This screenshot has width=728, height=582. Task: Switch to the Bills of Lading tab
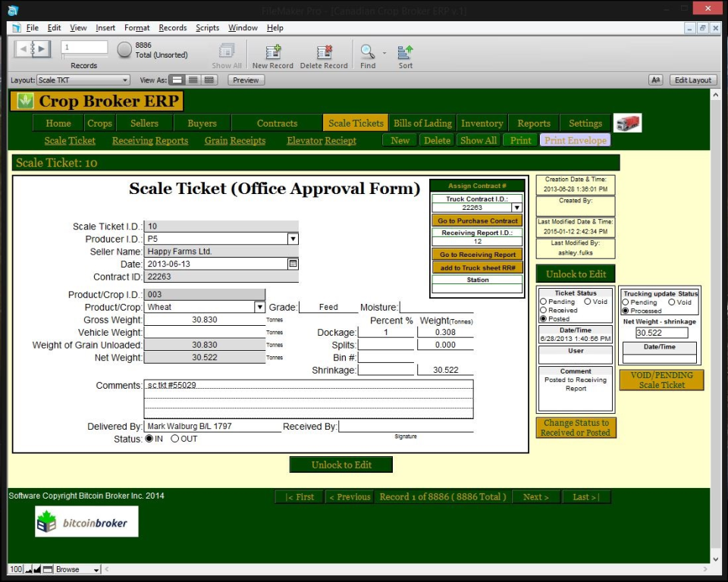coord(422,123)
